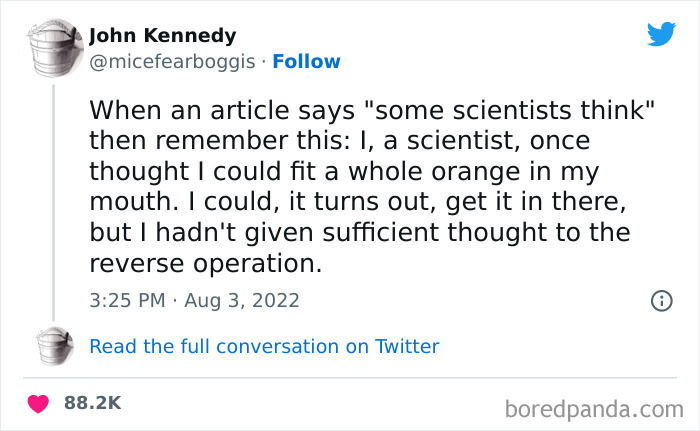The image size is (700, 431).
Task: Click the heart like icon
Action: [x=39, y=403]
